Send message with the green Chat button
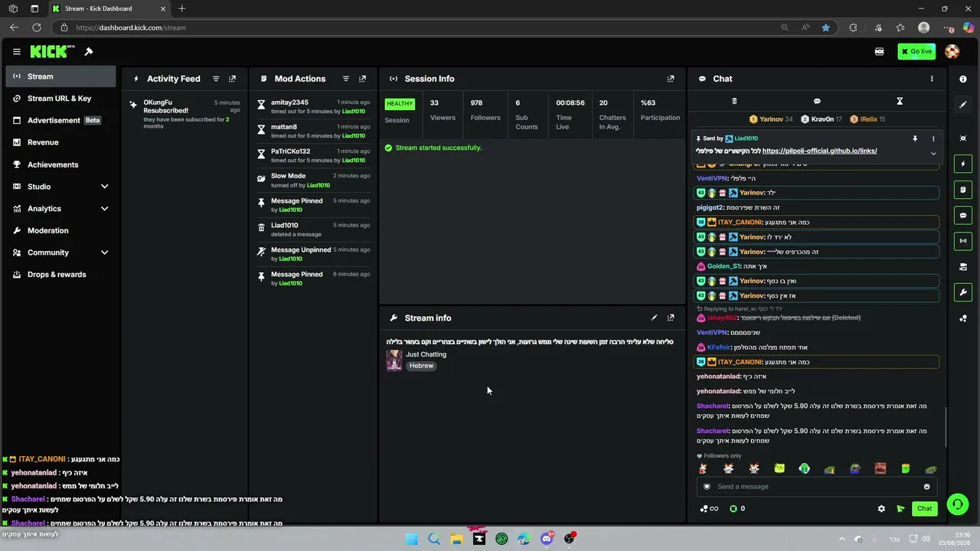This screenshot has width=980, height=551. (x=925, y=509)
